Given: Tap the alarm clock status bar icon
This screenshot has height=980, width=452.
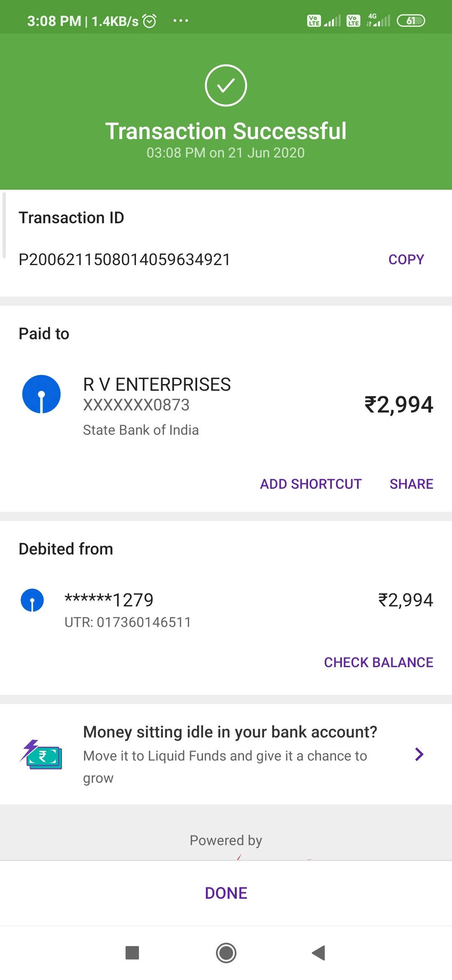Looking at the screenshot, I should pos(149,21).
